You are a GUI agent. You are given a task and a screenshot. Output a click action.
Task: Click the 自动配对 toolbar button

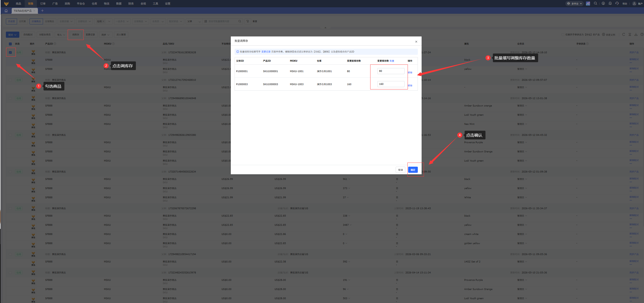pos(28,35)
